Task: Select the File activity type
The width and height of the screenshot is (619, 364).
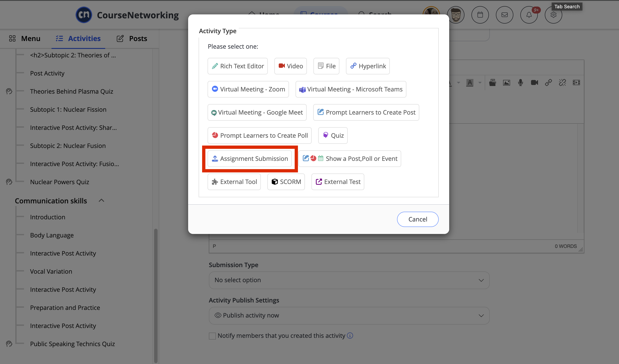Action: (x=326, y=66)
